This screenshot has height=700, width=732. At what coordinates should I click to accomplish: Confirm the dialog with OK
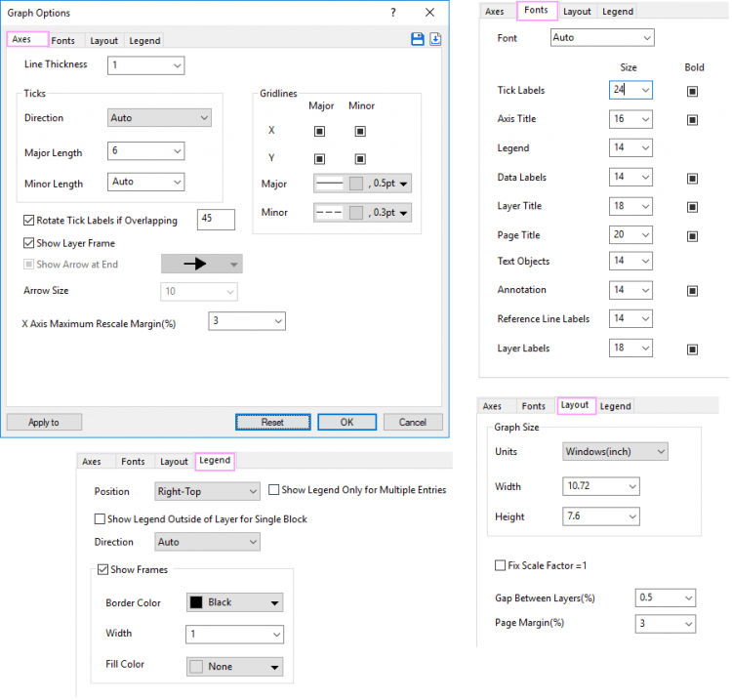click(x=346, y=422)
